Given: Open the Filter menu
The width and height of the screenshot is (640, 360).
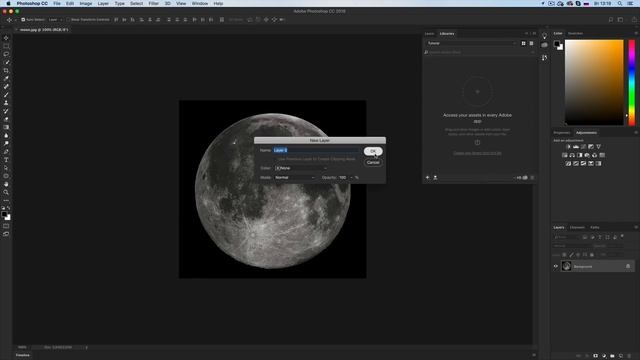Looking at the screenshot, I should 153,3.
